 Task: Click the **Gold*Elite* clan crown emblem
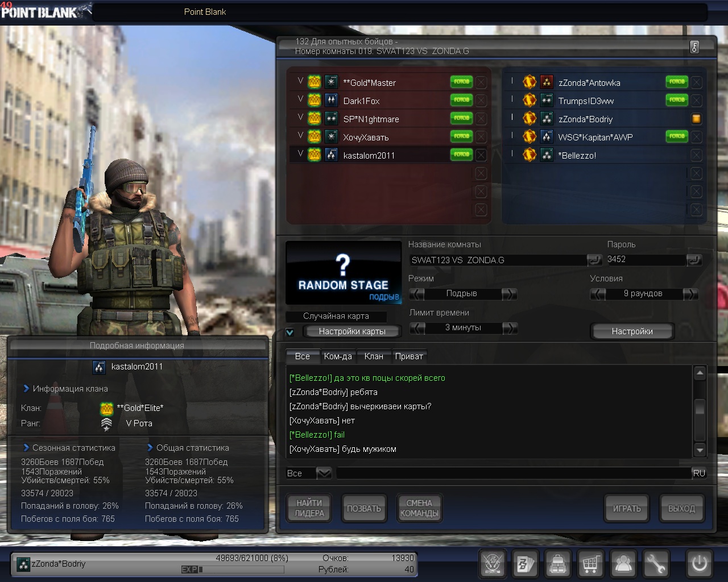[x=107, y=408]
